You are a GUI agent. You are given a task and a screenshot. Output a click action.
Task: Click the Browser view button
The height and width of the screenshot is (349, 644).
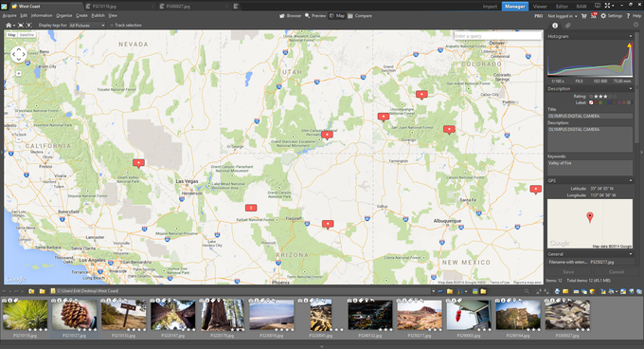(291, 15)
